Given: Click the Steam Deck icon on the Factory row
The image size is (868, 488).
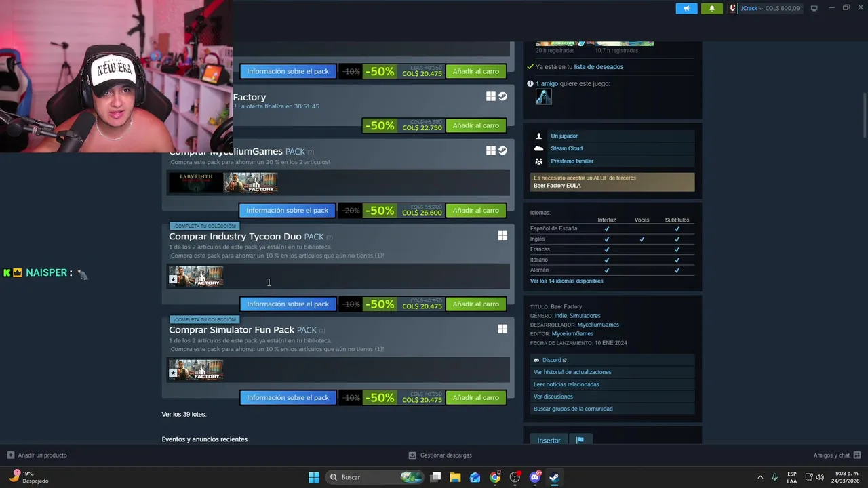Looking at the screenshot, I should (502, 96).
